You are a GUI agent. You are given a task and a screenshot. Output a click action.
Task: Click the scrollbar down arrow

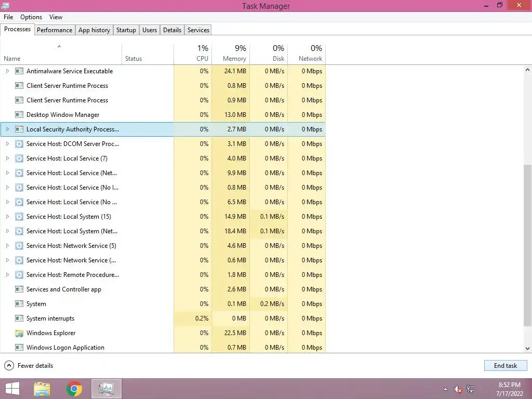[x=527, y=348]
